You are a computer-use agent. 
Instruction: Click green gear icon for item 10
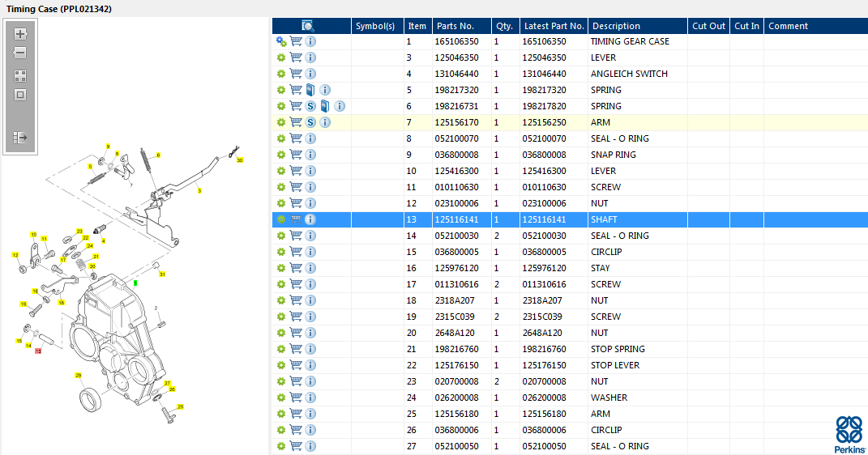coord(281,171)
